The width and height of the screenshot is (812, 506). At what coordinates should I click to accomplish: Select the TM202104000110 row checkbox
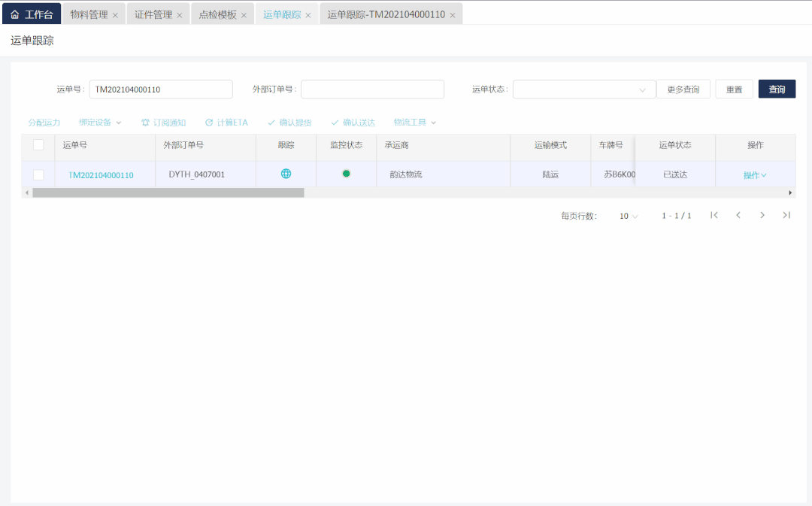(x=38, y=174)
